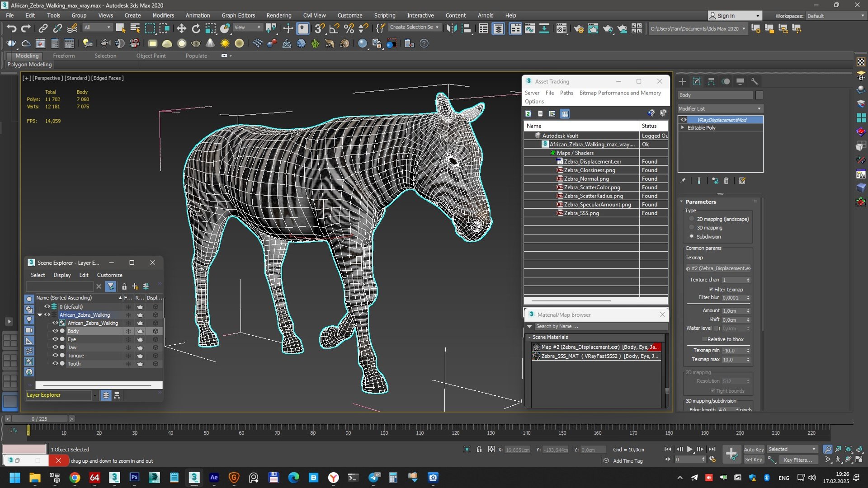Image resolution: width=868 pixels, height=488 pixels.
Task: Click the Key Filters button
Action: coord(798,460)
